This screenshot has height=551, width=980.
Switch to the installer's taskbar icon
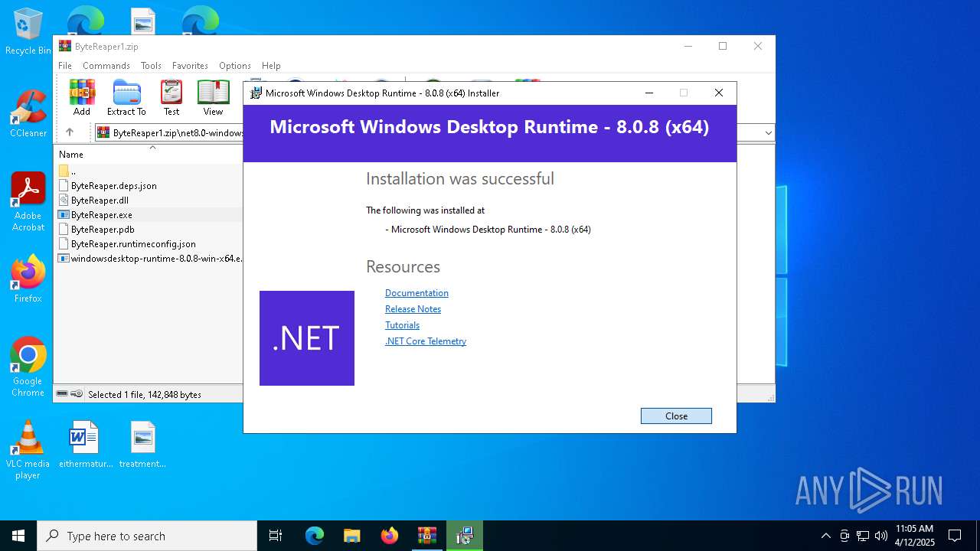[464, 536]
